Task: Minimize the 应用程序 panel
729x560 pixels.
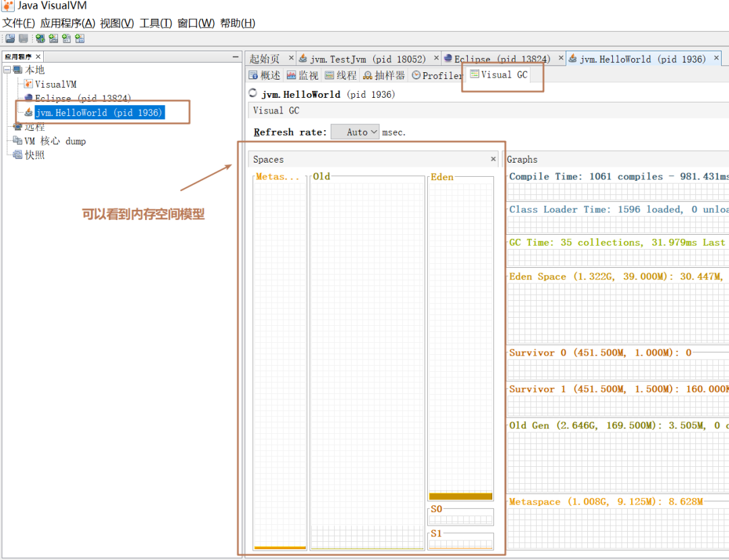Action: pos(236,57)
